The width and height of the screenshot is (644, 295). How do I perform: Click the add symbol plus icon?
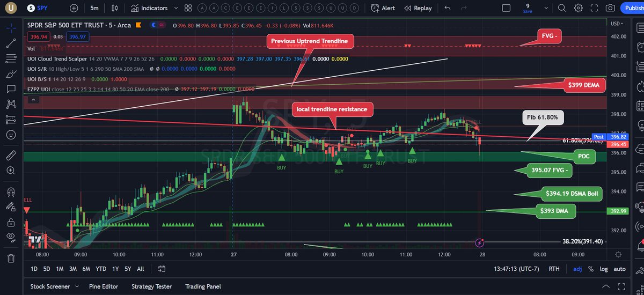coord(74,8)
